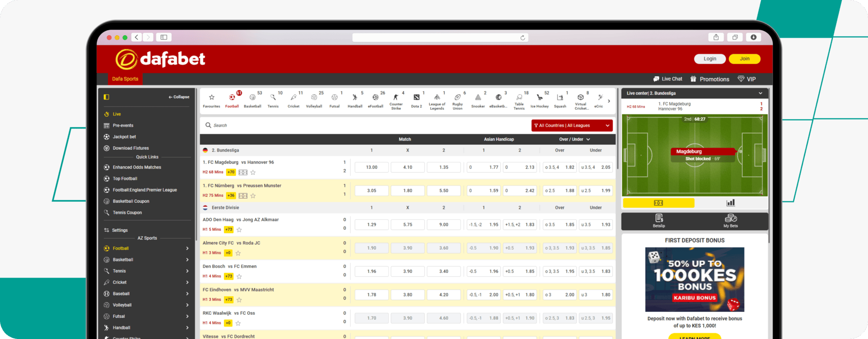Viewport: 868px width, 339px height.
Task: Click the Login button
Action: (710, 59)
